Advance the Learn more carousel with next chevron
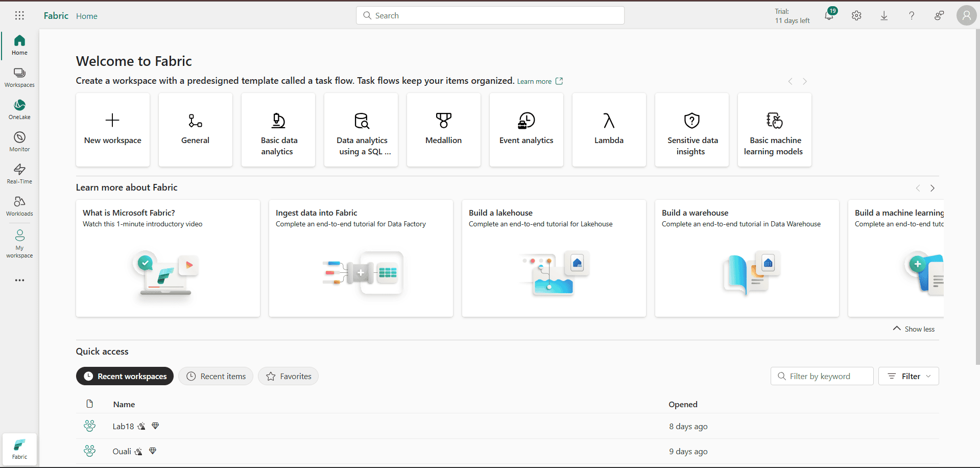 932,188
